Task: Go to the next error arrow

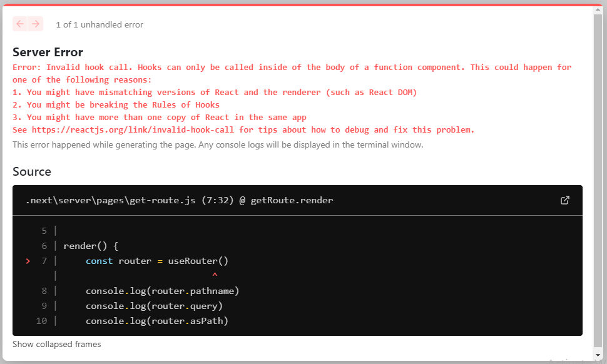Action: pos(36,24)
